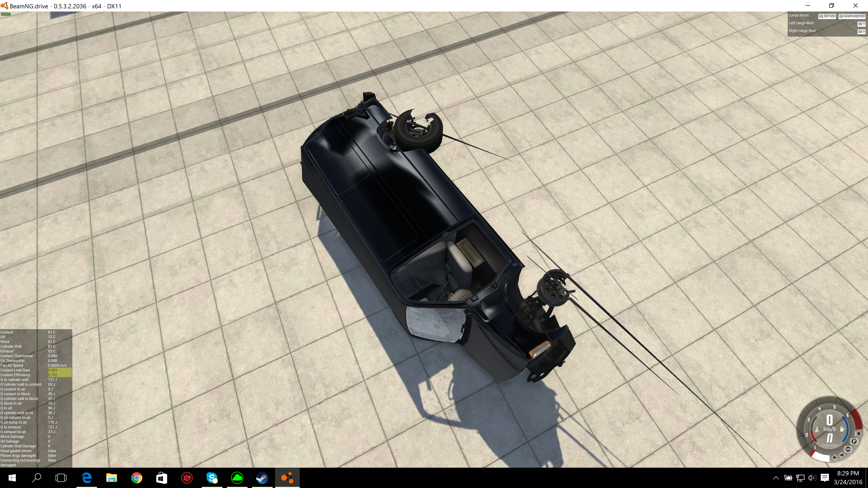Click the 'Block Damage' row
The height and width of the screenshot is (488, 868).
36,436
